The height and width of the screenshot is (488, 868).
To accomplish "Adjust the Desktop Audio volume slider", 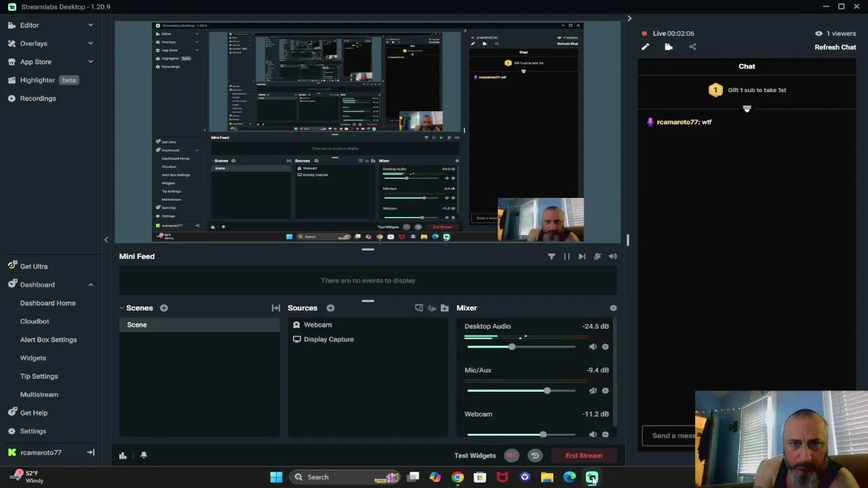I will click(x=521, y=346).
